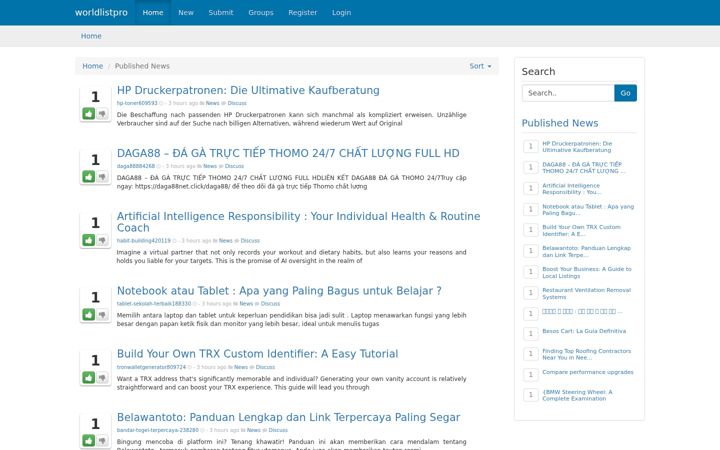Upvote the Artificial Intelligence Responsibility post

pos(89,240)
